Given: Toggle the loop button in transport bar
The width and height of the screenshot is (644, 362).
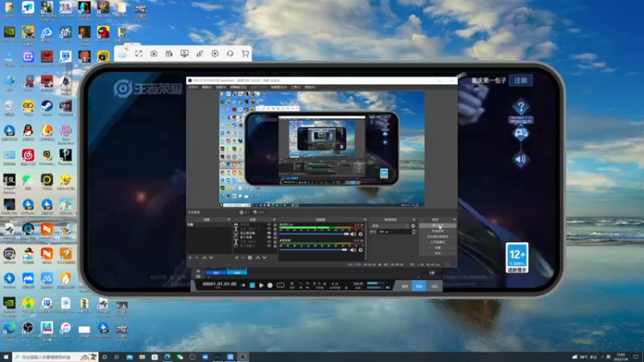Looking at the screenshot, I should (280, 286).
